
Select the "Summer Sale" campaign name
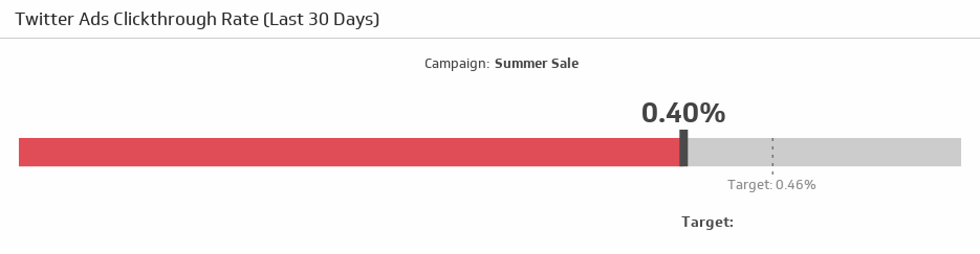tap(536, 64)
